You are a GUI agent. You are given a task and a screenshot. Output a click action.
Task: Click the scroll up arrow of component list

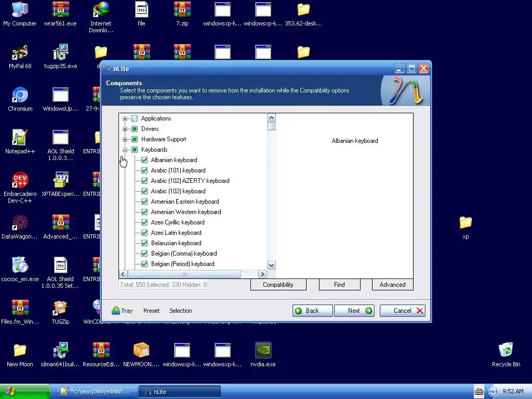pyautogui.click(x=271, y=118)
